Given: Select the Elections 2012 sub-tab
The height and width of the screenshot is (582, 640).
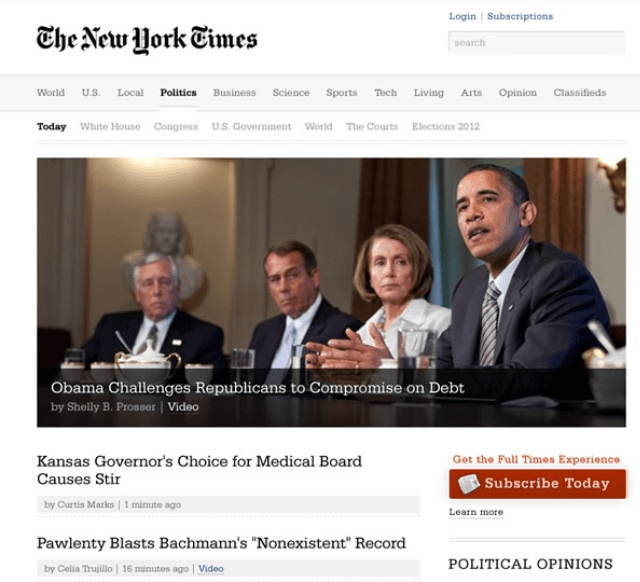Looking at the screenshot, I should (446, 127).
